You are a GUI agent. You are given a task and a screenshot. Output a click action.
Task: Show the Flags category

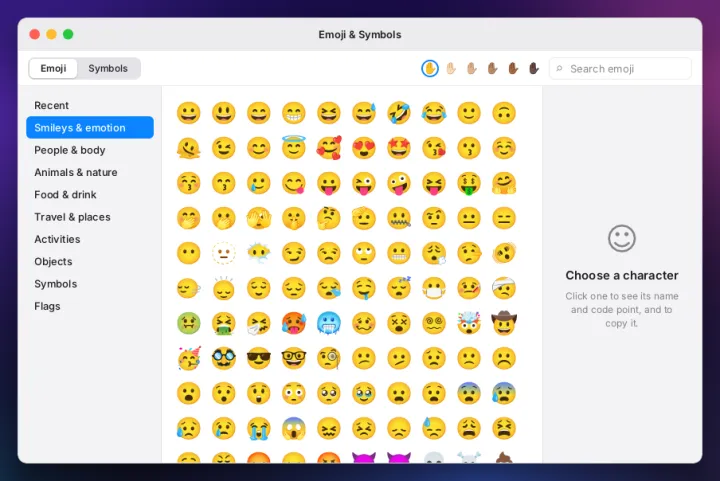(90, 306)
